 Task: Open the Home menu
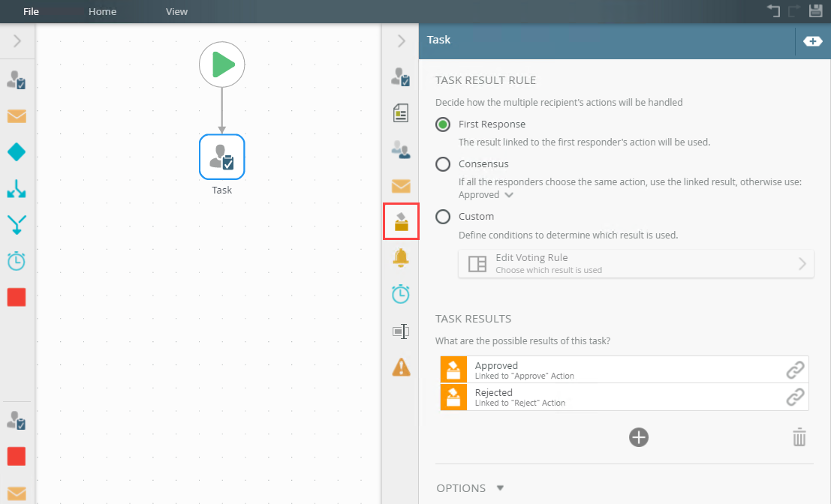click(102, 12)
